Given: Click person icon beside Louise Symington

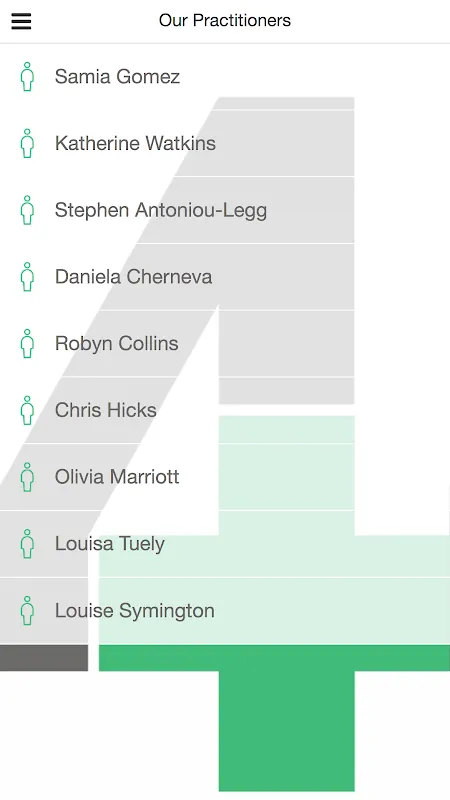Looking at the screenshot, I should pyautogui.click(x=28, y=611).
